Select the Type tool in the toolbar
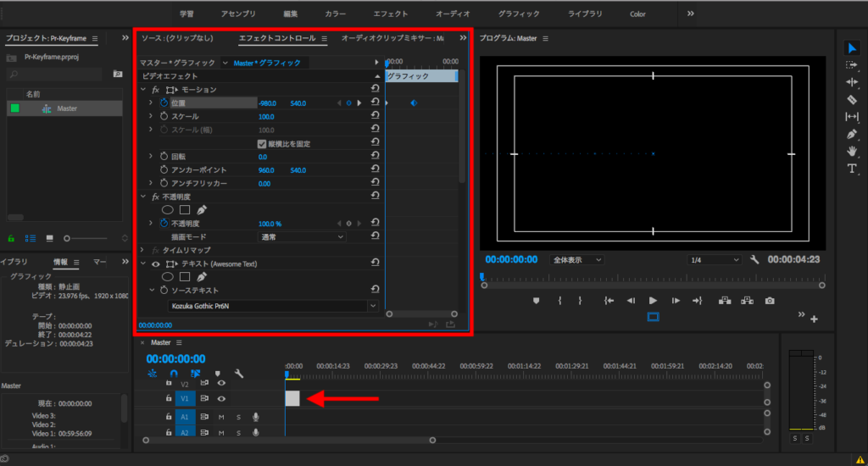The width and height of the screenshot is (868, 466). [x=852, y=169]
